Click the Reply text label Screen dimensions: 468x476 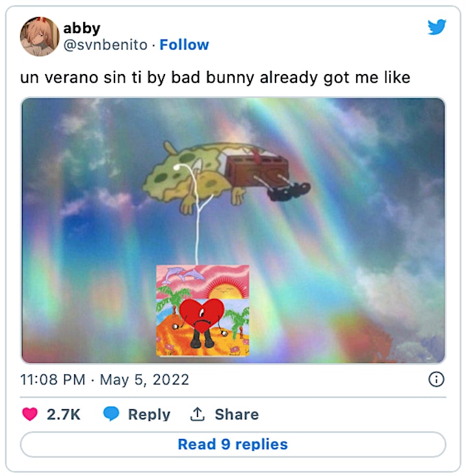pos(149,415)
